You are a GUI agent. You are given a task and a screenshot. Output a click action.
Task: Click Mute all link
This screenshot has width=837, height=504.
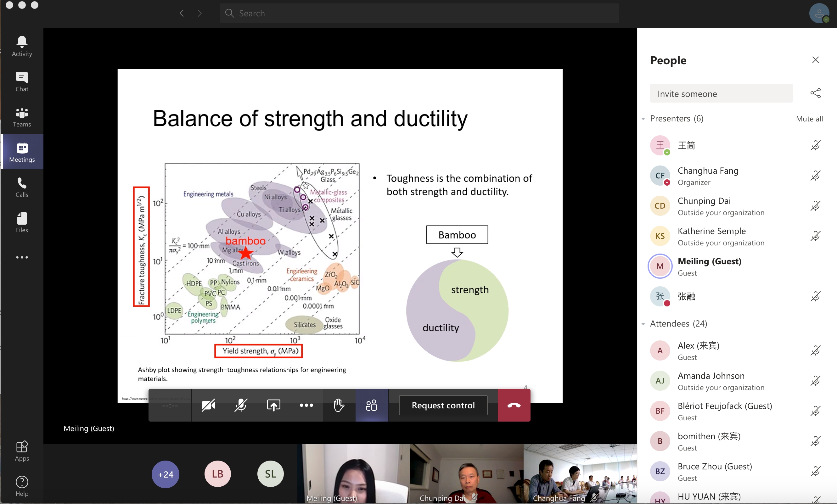click(x=809, y=119)
